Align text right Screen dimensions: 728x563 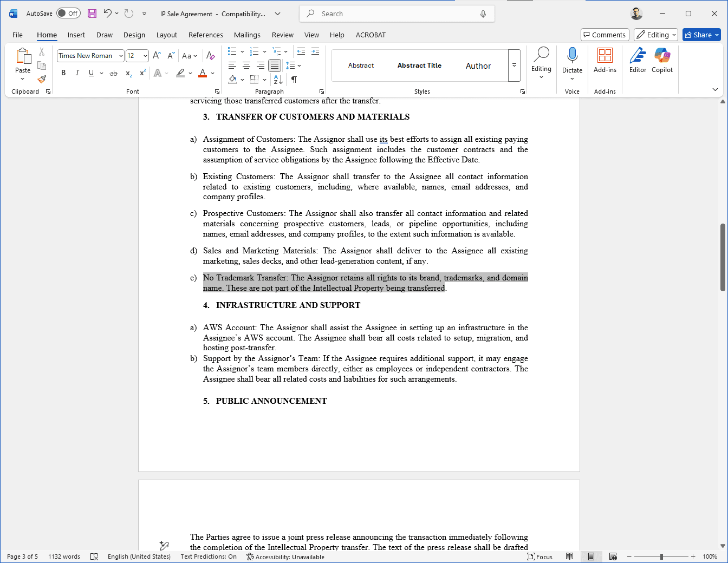261,66
